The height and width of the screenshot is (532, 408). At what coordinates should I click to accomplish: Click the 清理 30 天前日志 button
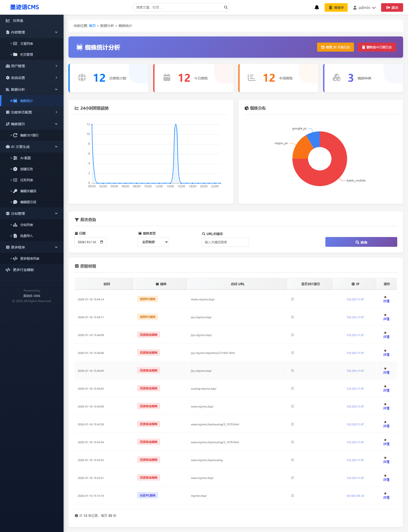(x=335, y=47)
